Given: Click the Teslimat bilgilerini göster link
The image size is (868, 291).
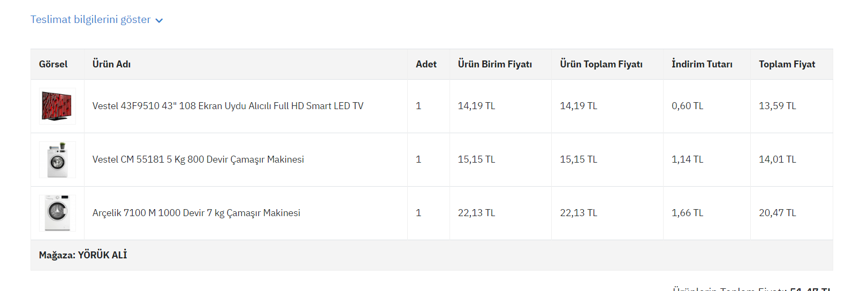Looking at the screenshot, I should coord(90,20).
